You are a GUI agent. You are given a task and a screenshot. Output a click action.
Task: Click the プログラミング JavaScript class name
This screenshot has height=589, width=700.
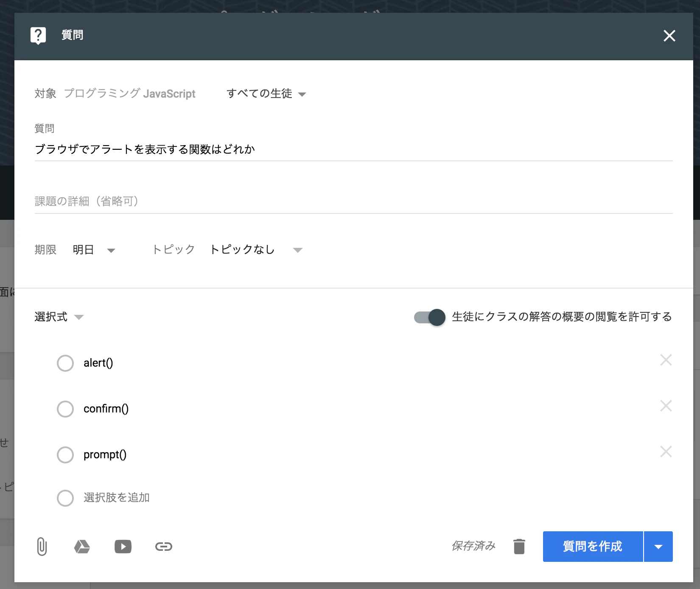pos(130,94)
